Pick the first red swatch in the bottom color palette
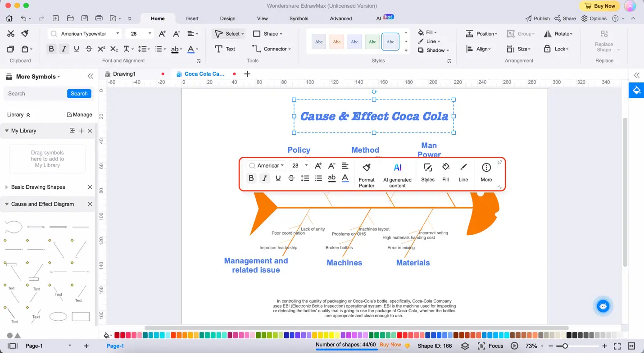Screen dimensions: 644x355 117,335
